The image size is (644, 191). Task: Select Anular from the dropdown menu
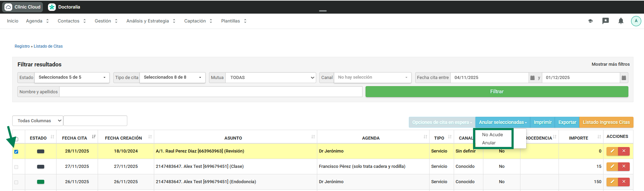pos(489,143)
